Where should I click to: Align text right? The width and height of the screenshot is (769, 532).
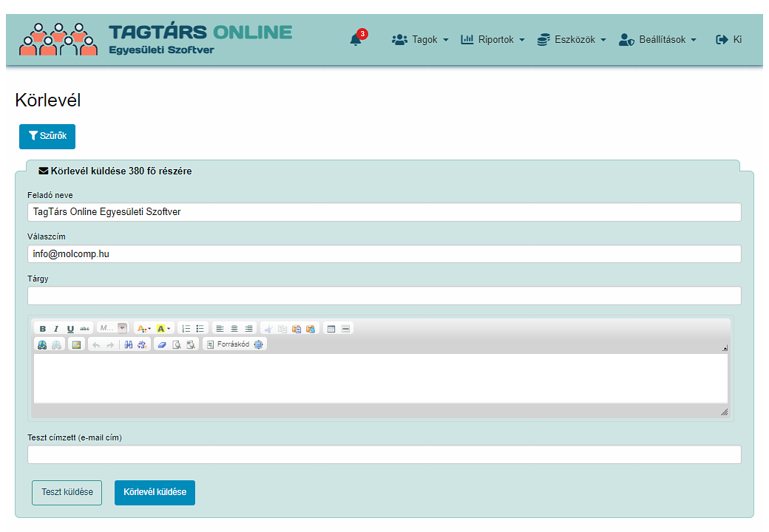coord(248,329)
